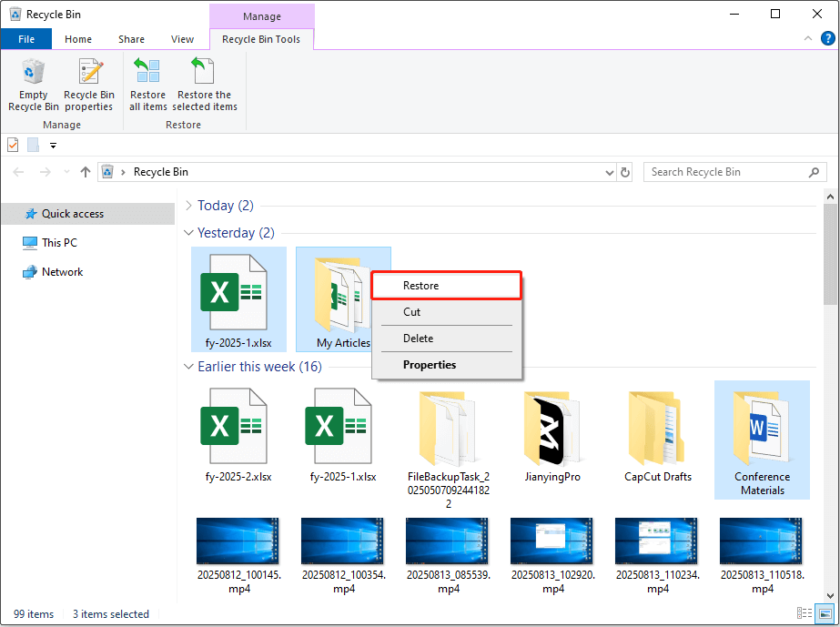Navigate up one level using the up arrow
Screen dimensions: 840x627
85,171
